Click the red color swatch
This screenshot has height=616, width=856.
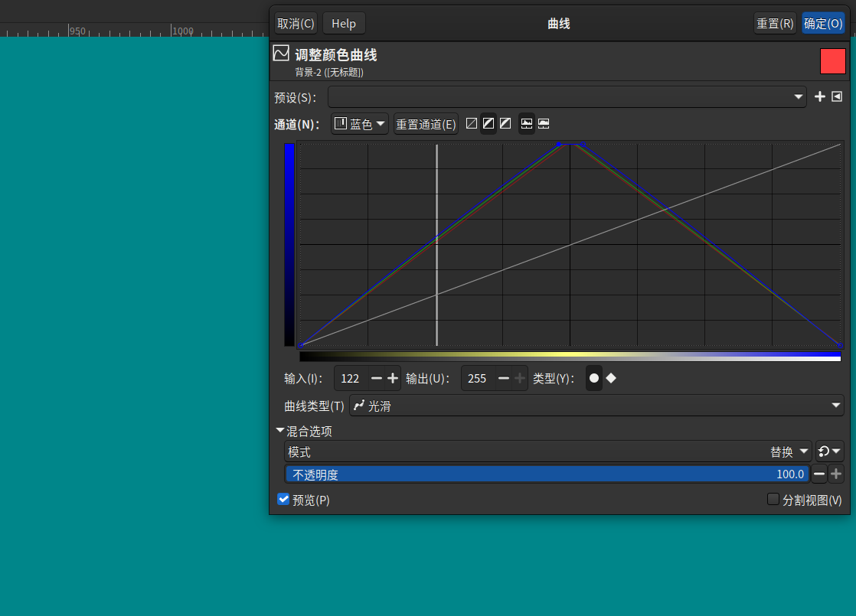click(832, 60)
